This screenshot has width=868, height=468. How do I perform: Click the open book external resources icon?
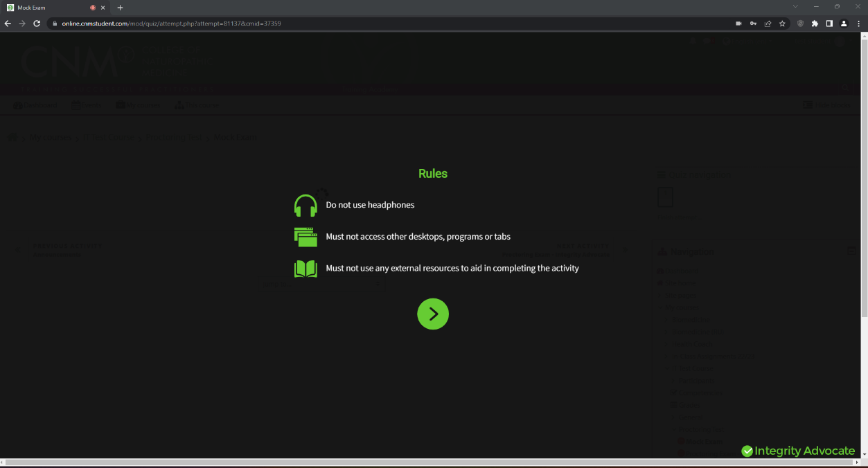[x=305, y=268]
